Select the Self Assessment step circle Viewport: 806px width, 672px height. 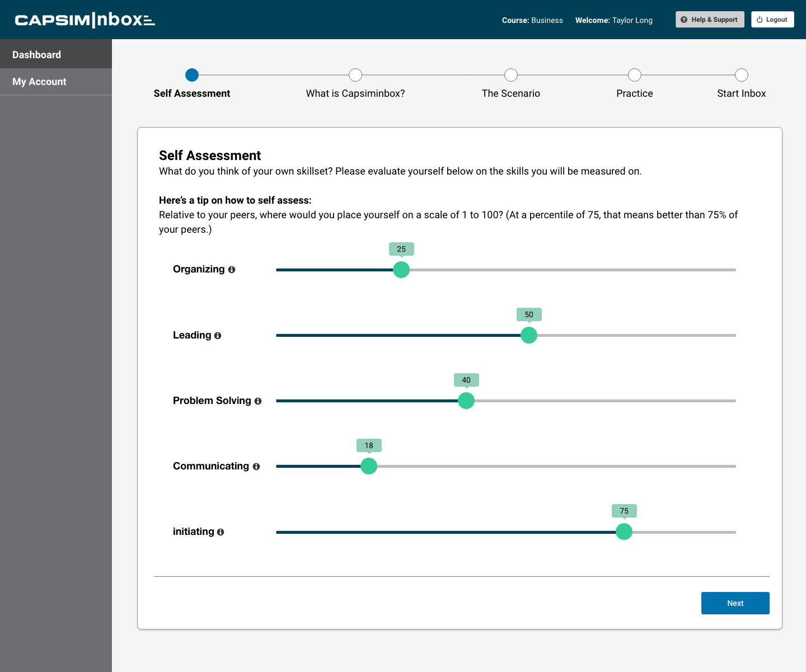click(x=192, y=75)
